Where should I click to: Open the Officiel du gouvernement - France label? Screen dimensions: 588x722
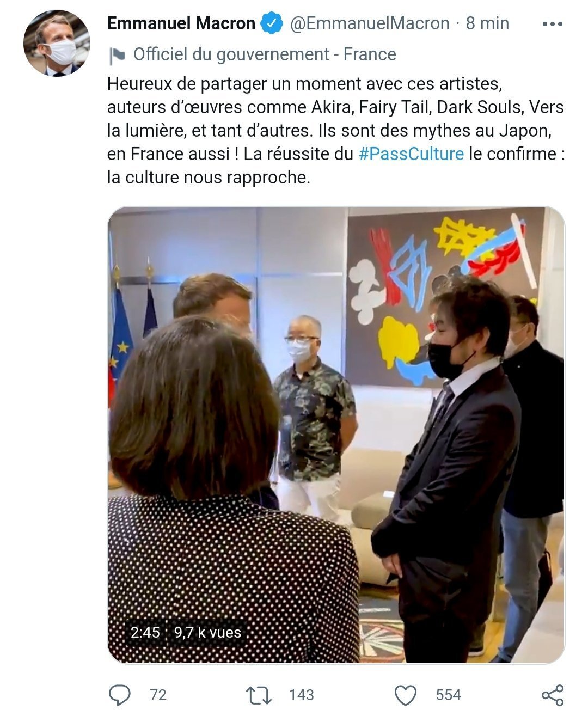coord(265,54)
